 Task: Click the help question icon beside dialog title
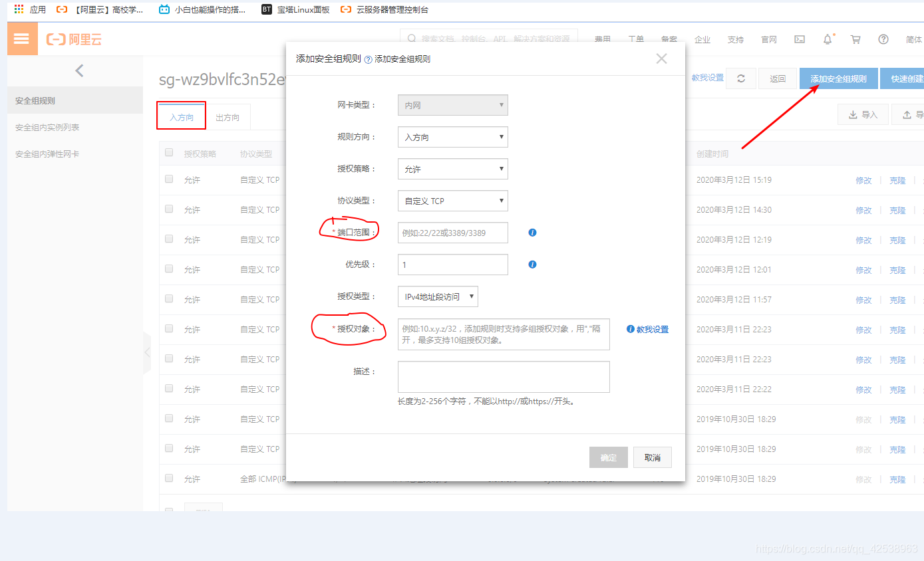[368, 59]
